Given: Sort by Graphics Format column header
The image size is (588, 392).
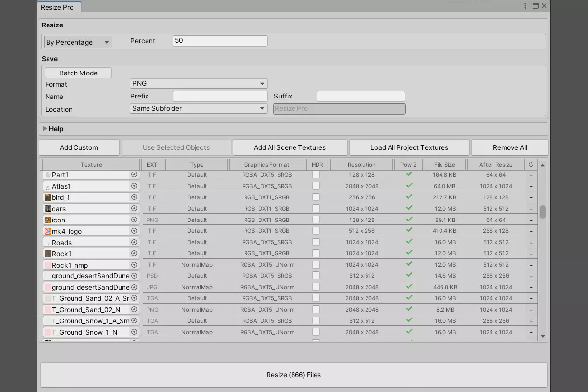Looking at the screenshot, I should tap(267, 165).
